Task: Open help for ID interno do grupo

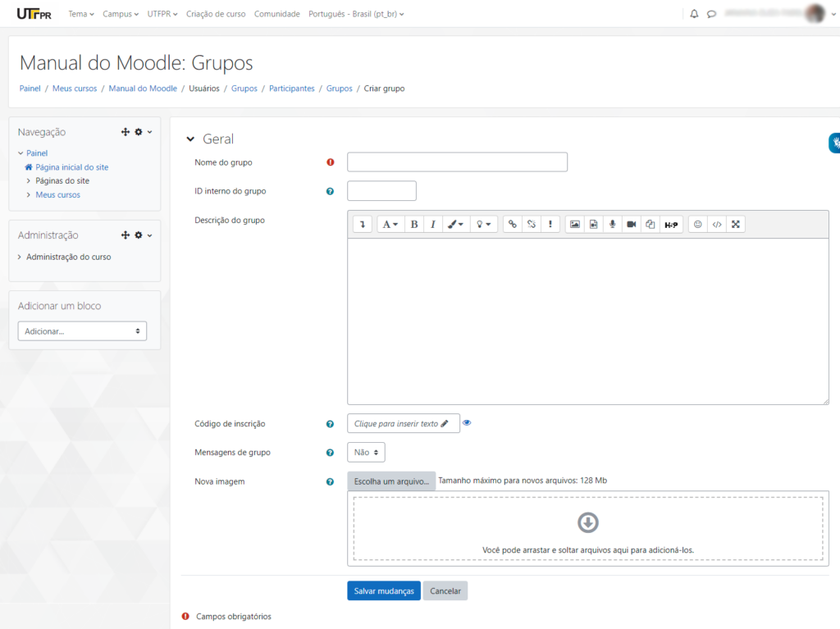Action: tap(330, 191)
